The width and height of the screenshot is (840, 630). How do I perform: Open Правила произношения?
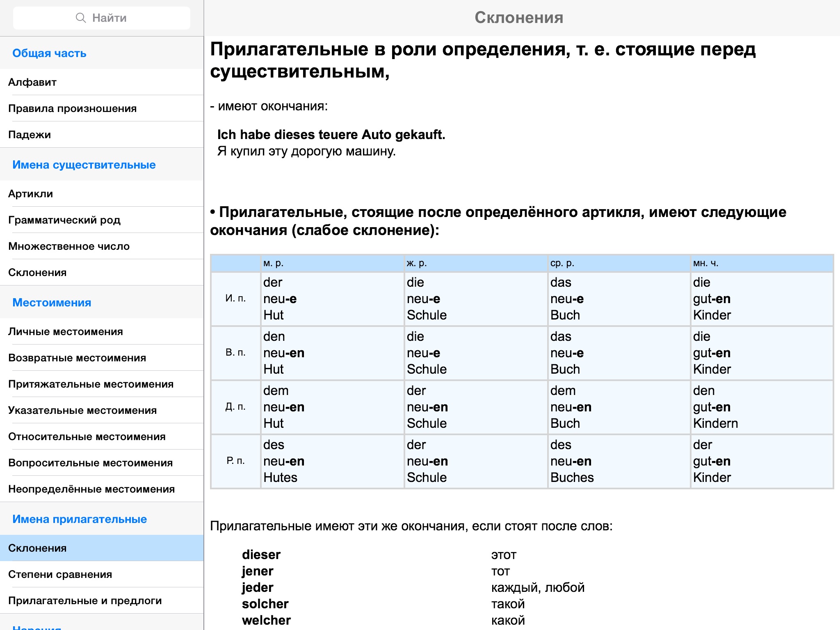coord(102,108)
